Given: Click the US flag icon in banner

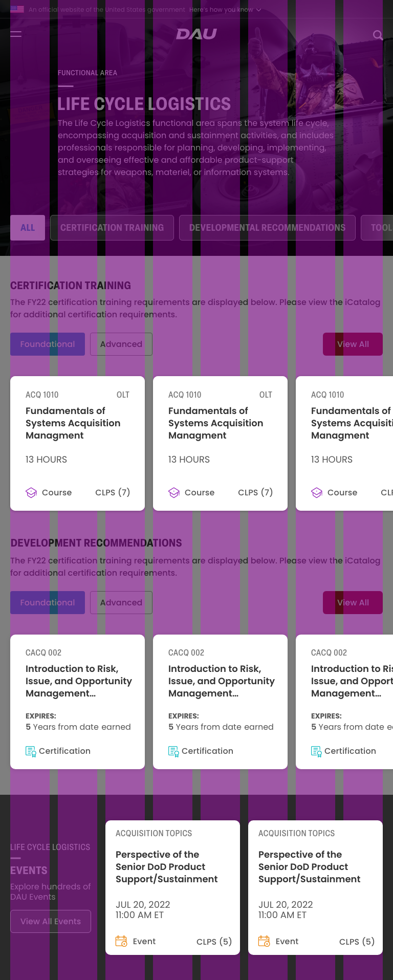Looking at the screenshot, I should [17, 9].
